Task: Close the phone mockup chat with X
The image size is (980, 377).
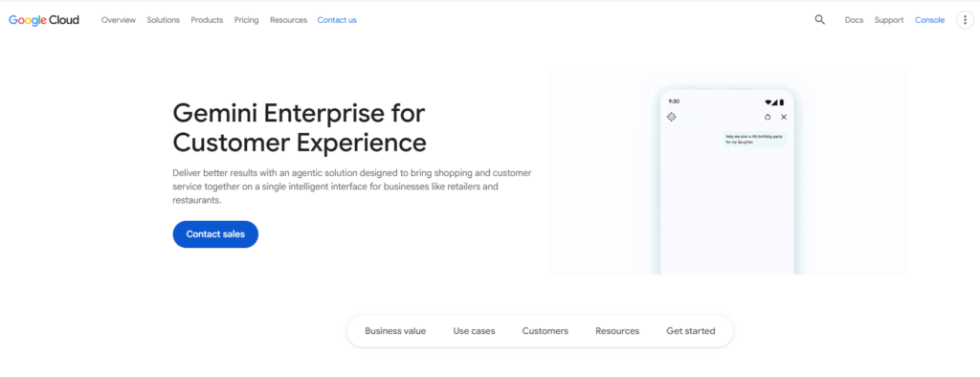Action: point(784,117)
